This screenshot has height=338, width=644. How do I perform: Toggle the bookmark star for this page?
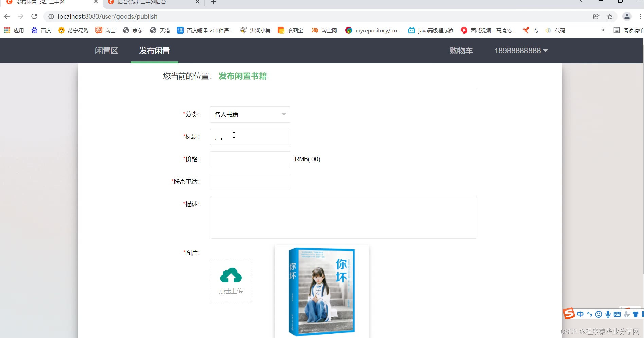pyautogui.click(x=610, y=16)
